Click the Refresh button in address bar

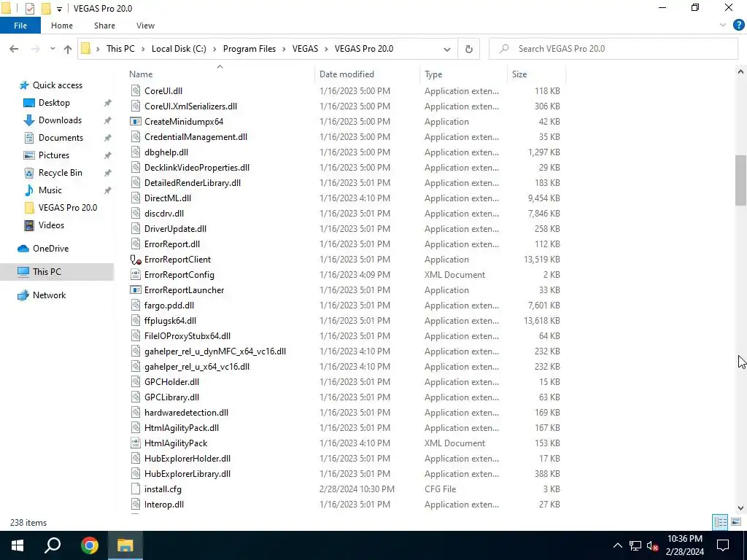469,49
